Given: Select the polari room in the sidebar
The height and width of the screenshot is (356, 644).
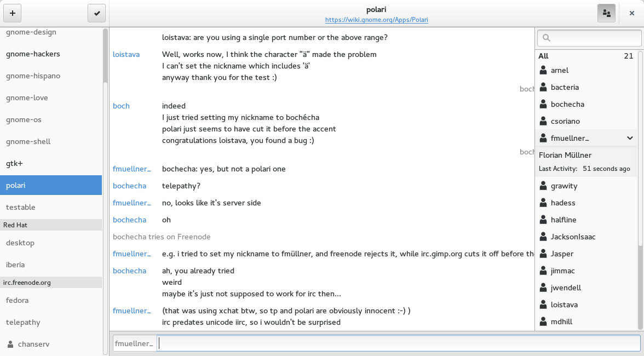Looking at the screenshot, I should coord(51,185).
